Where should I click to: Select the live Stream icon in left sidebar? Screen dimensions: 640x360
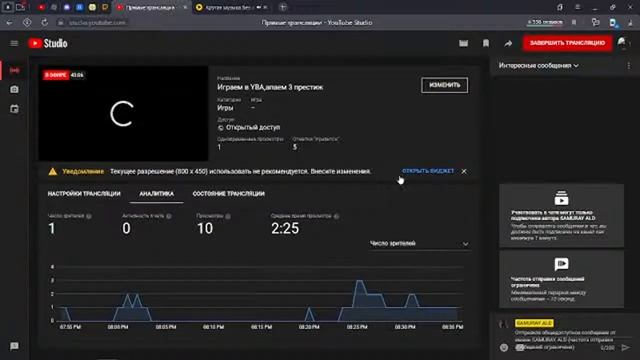[x=14, y=71]
